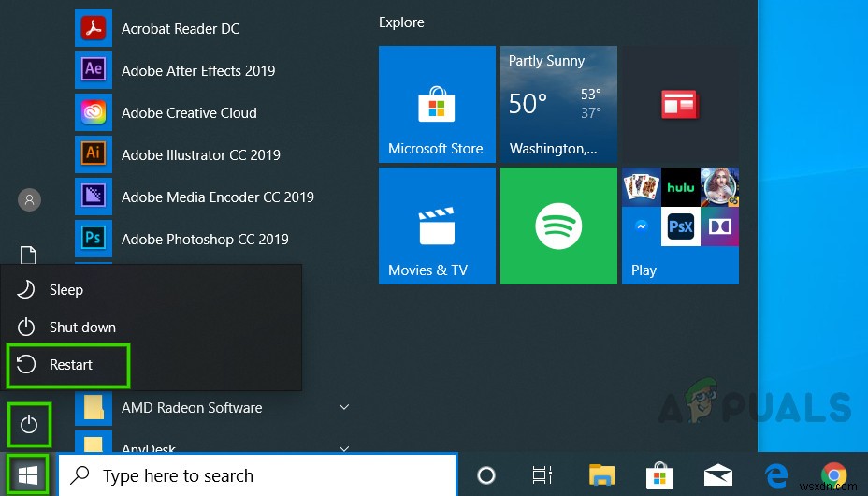Launch Adobe After Effects 2019 icon

94,70
